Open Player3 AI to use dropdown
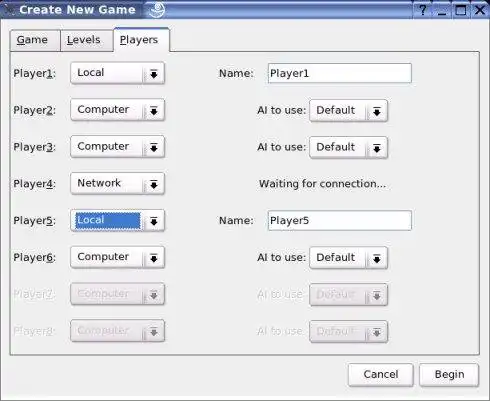 (348, 147)
